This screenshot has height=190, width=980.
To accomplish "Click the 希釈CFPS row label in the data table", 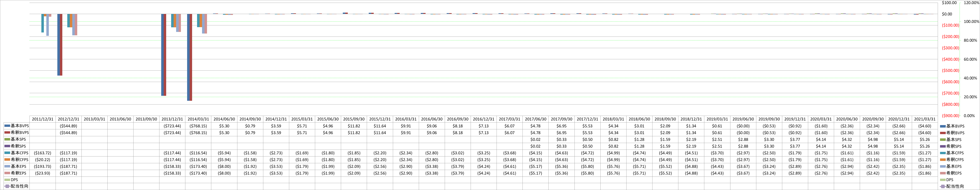I will pyautogui.click(x=19, y=160).
